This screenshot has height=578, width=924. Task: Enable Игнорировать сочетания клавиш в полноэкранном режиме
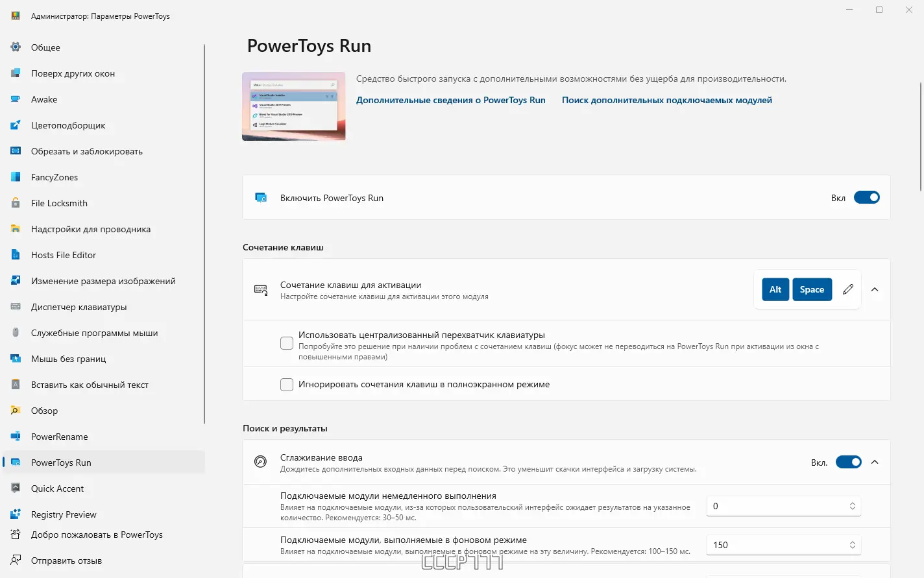(x=287, y=385)
